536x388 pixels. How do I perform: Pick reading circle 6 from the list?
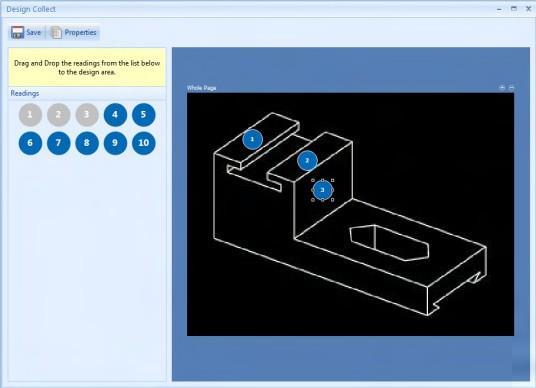(x=30, y=143)
